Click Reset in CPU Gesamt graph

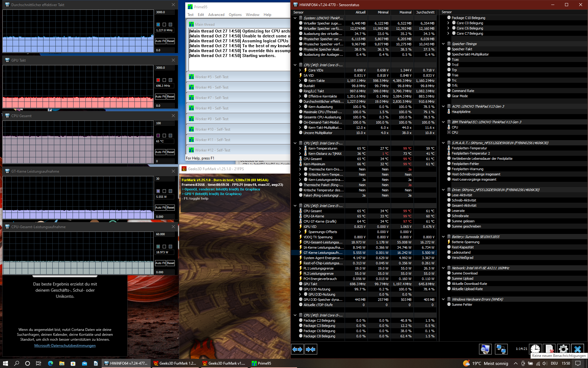point(171,152)
